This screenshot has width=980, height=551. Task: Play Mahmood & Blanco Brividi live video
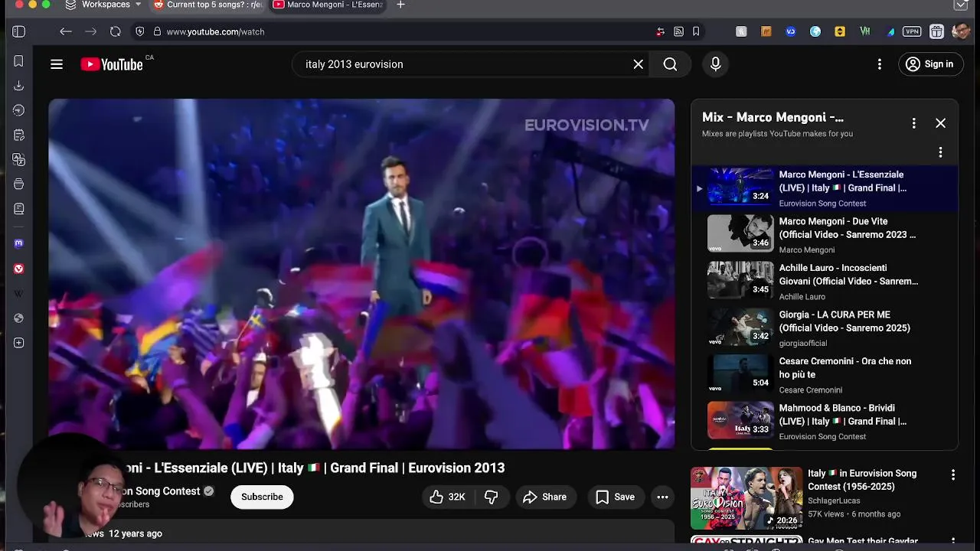point(824,422)
